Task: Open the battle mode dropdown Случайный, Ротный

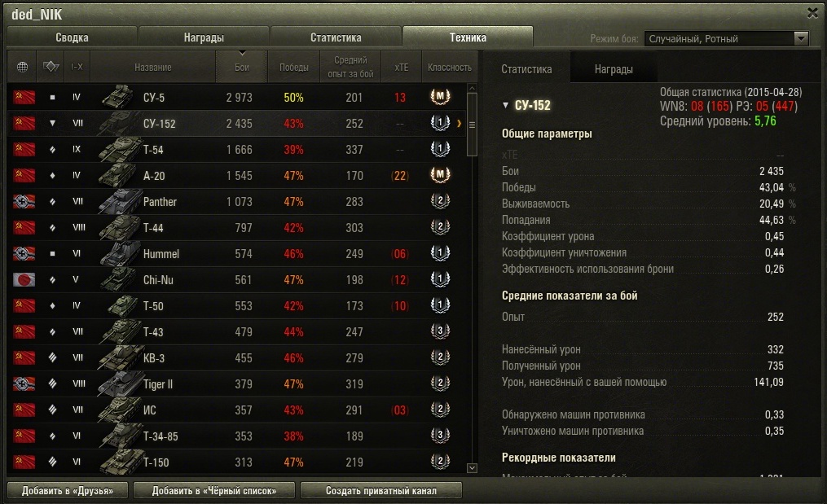Action: [x=726, y=38]
